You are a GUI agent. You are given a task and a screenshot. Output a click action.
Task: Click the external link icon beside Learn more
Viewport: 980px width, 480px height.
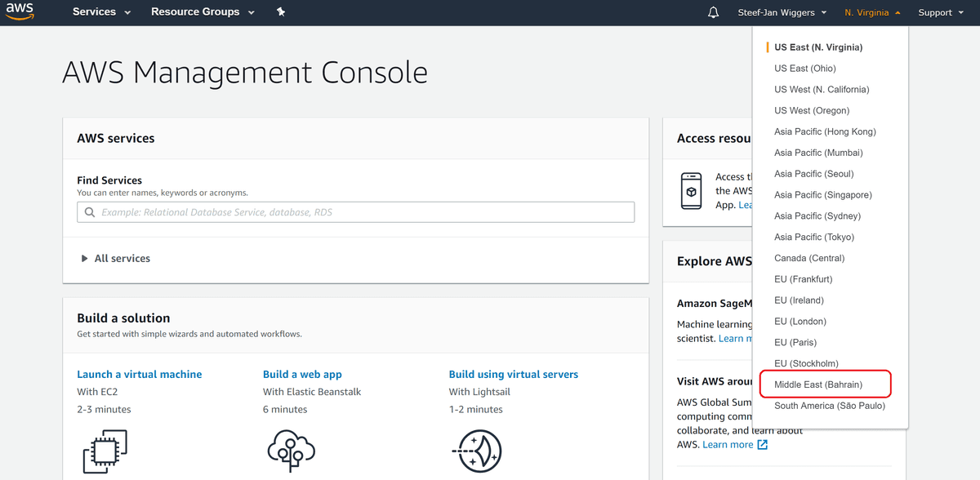pos(763,445)
